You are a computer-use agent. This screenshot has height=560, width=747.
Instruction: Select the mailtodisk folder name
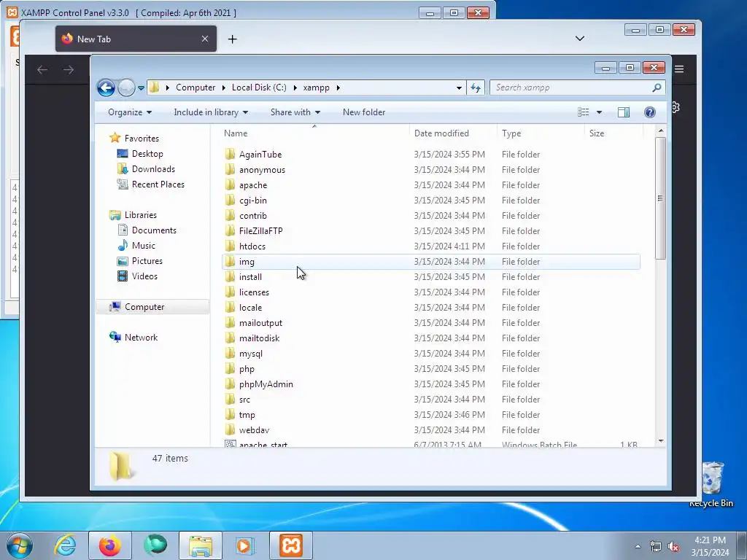pyautogui.click(x=259, y=338)
